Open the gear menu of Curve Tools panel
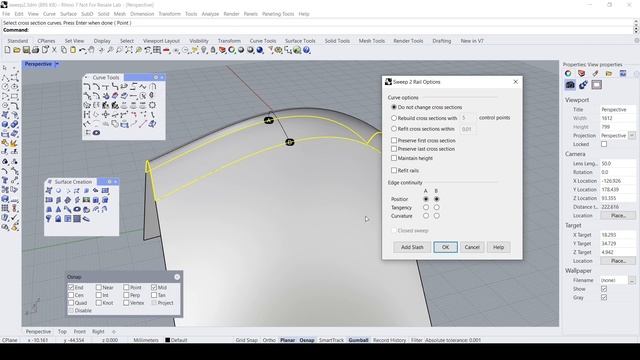640x360 pixels. (156, 77)
